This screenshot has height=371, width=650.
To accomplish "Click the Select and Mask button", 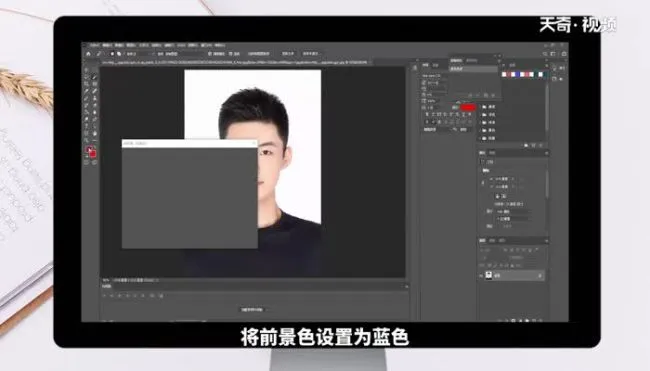I will click(x=310, y=54).
